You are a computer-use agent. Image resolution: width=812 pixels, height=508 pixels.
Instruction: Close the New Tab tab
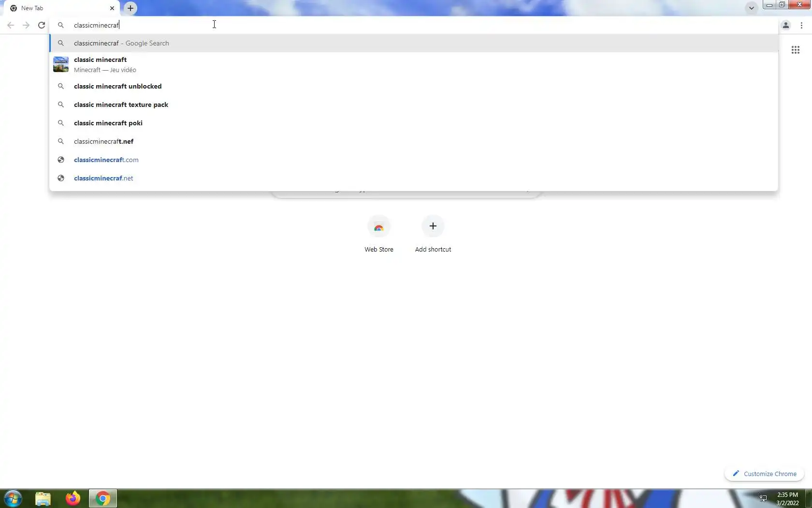pos(112,8)
